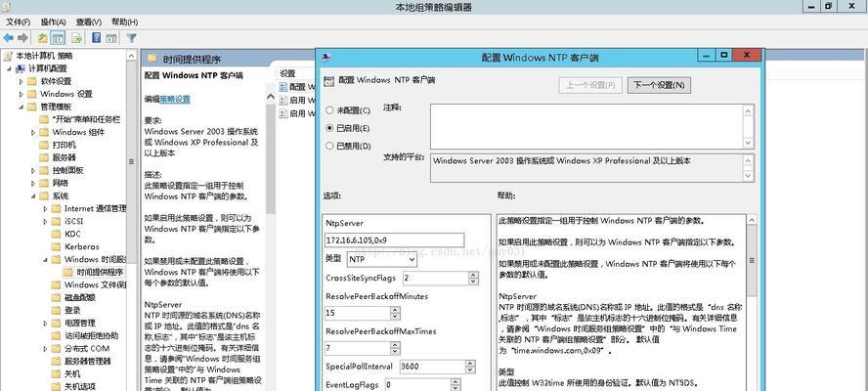868x391 pixels.
Task: Click the folder icon next to 磁盘配额
Action: pyautogui.click(x=56, y=297)
